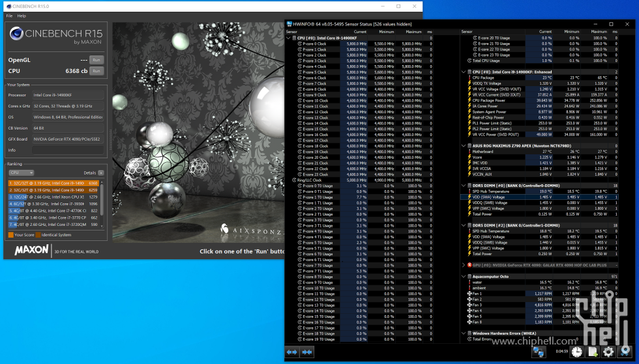
Task: Open HWiNFO remote network connection icon
Action: click(539, 352)
